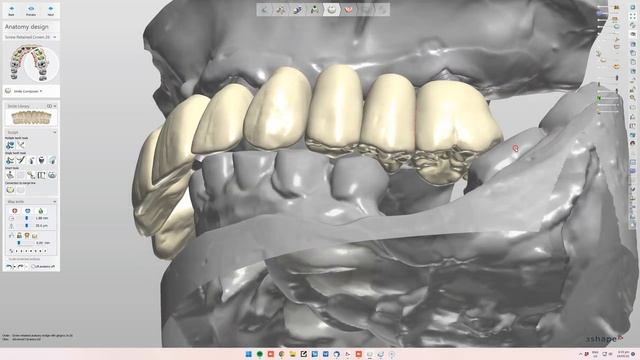640x360 pixels.
Task: Click third step icon in top workflow bar
Action: pyautogui.click(x=298, y=9)
